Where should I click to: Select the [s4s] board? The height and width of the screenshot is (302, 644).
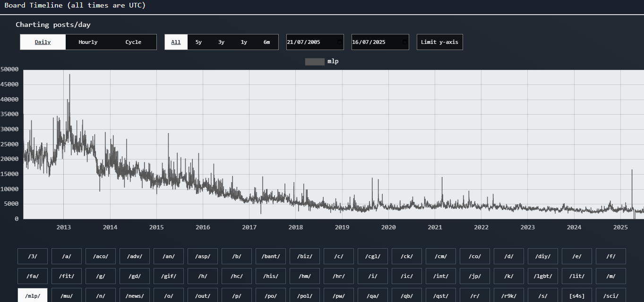point(577,295)
